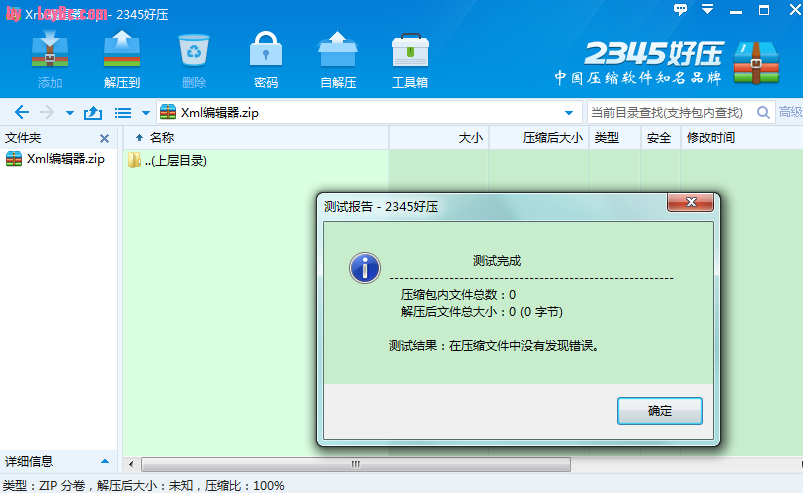Sort by the 安全 column header
Image resolution: width=803 pixels, height=493 pixels.
(x=661, y=138)
